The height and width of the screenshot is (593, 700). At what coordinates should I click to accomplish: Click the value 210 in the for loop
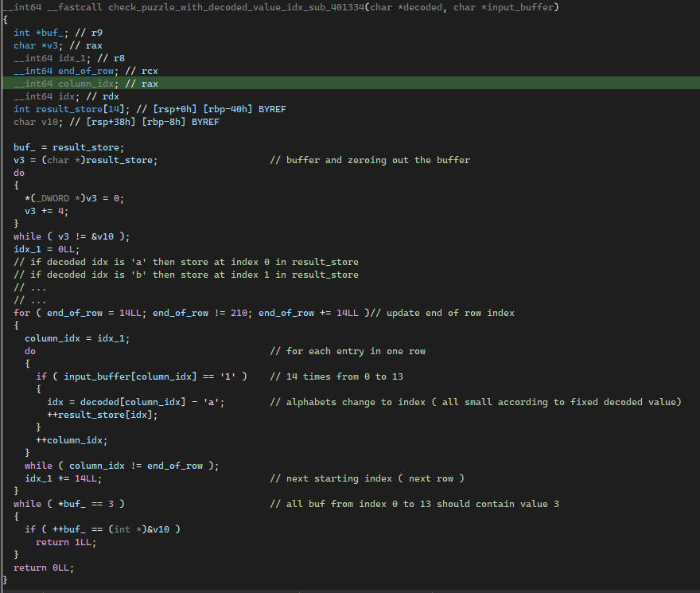pos(239,313)
